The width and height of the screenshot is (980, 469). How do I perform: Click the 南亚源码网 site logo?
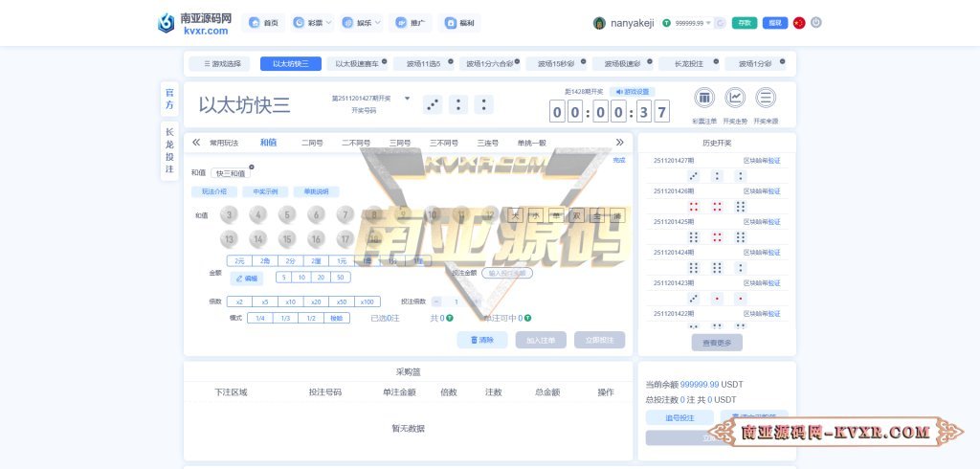tap(195, 23)
